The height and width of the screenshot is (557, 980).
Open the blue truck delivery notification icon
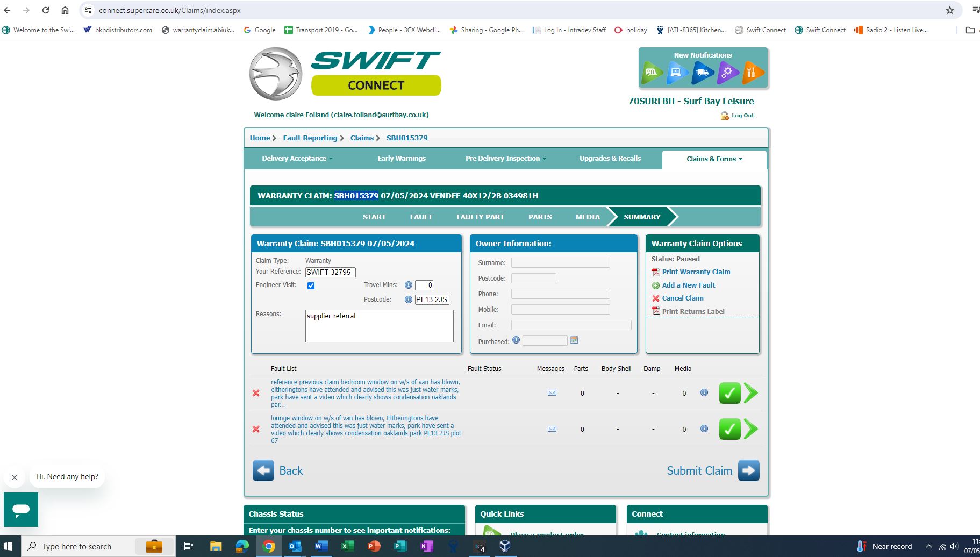coord(702,73)
